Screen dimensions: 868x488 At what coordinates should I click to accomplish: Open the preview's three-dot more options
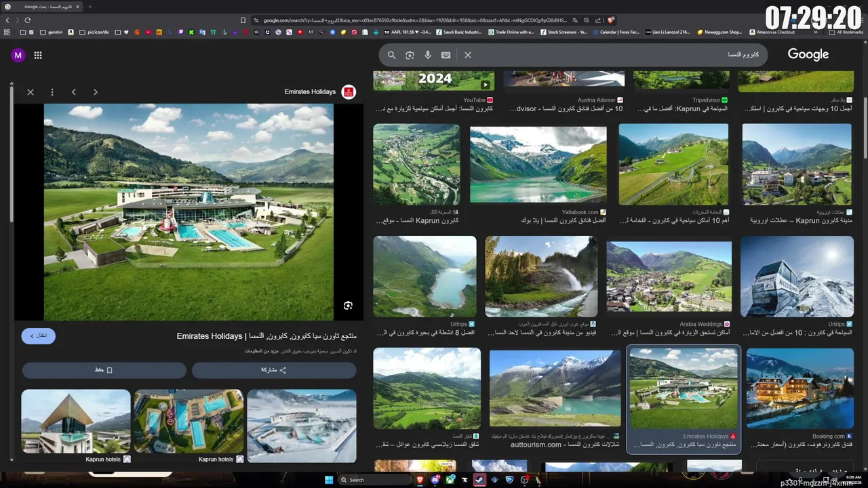tap(52, 92)
